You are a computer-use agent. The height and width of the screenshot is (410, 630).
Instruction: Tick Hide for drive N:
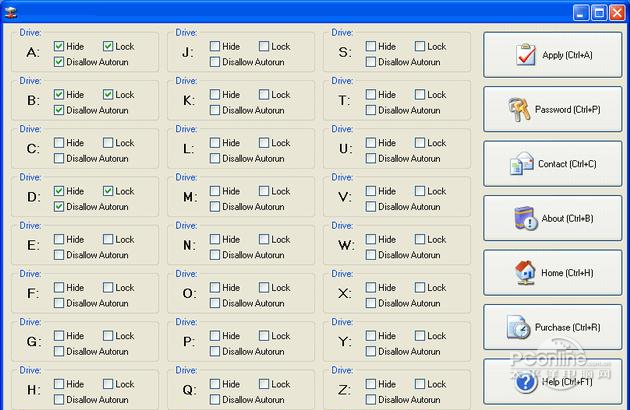pos(215,239)
